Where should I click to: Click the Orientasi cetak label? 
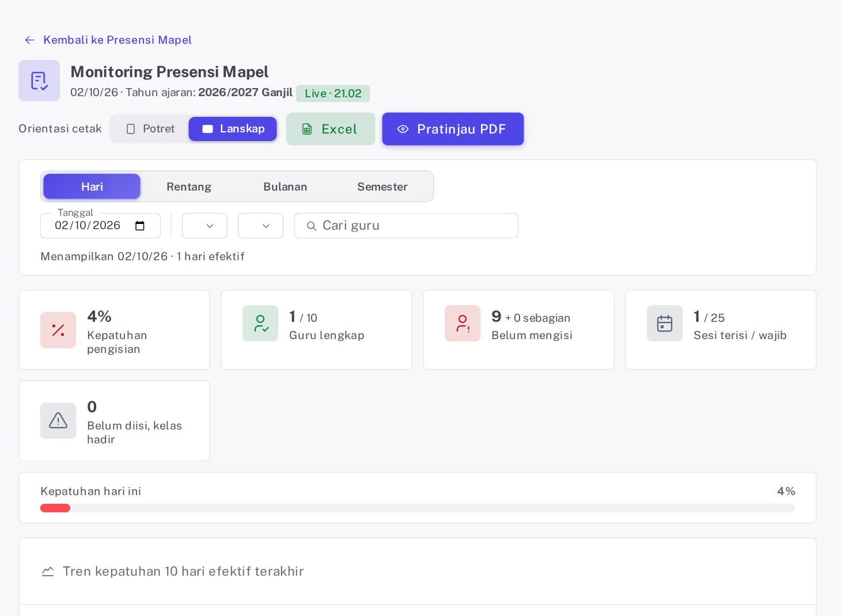[60, 129]
